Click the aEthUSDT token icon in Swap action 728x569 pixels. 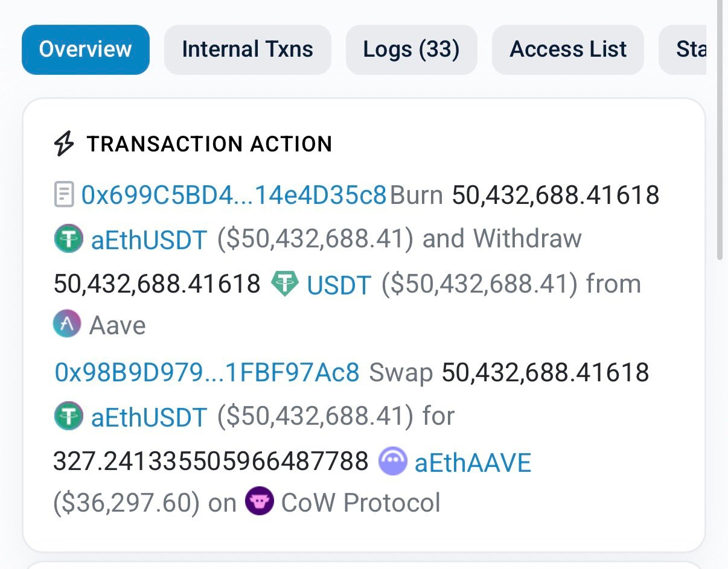[68, 417]
